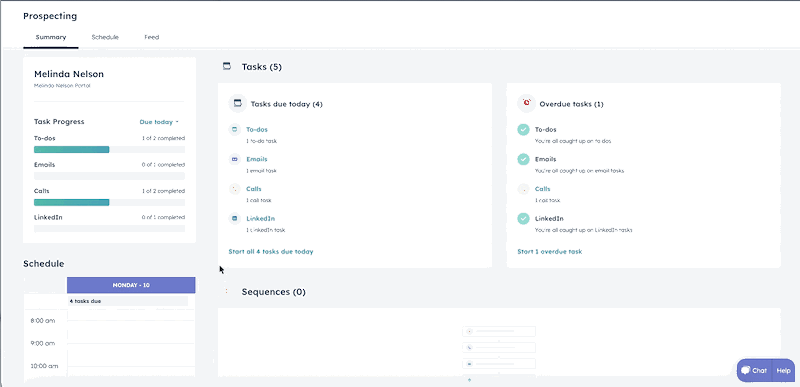Select the Monday 10 schedule header
This screenshot has height=387, width=800.
click(x=131, y=285)
